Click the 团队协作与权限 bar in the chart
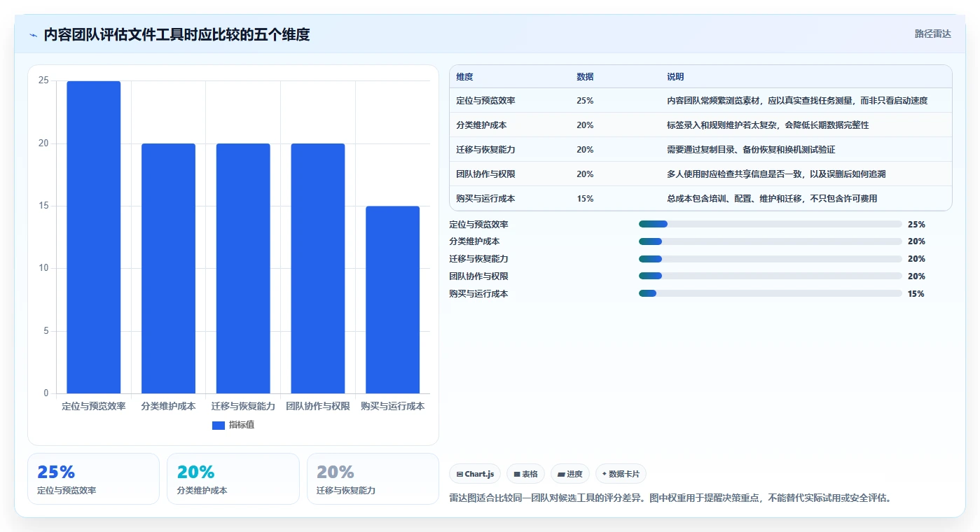 point(318,269)
